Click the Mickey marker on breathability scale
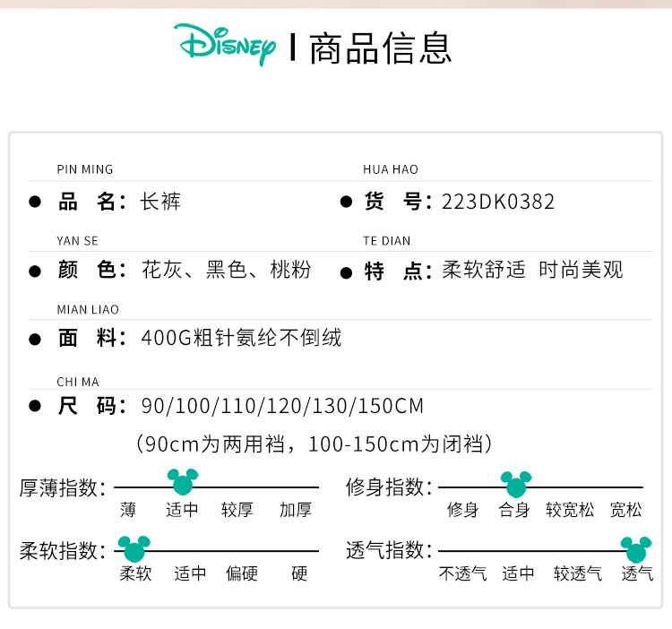This screenshot has height=629, width=672. 637,548
